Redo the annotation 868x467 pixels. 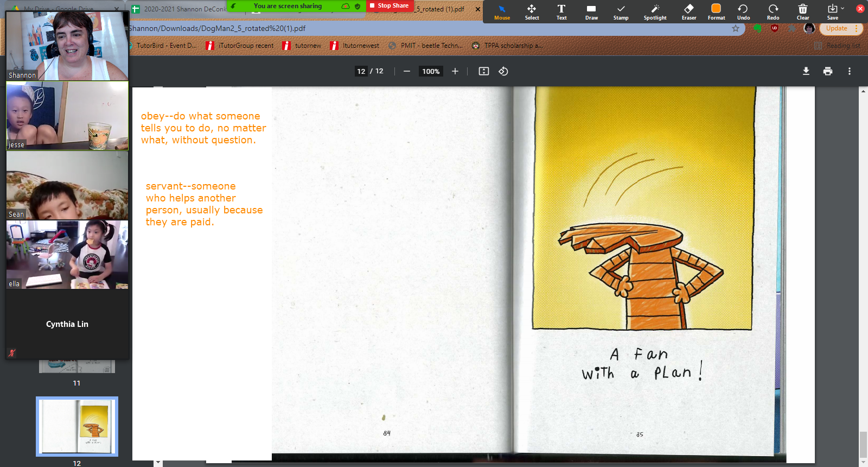(x=773, y=12)
